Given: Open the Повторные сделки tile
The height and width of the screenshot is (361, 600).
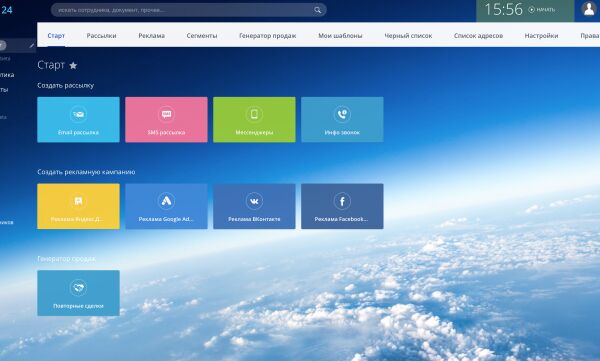Looking at the screenshot, I should 78,293.
